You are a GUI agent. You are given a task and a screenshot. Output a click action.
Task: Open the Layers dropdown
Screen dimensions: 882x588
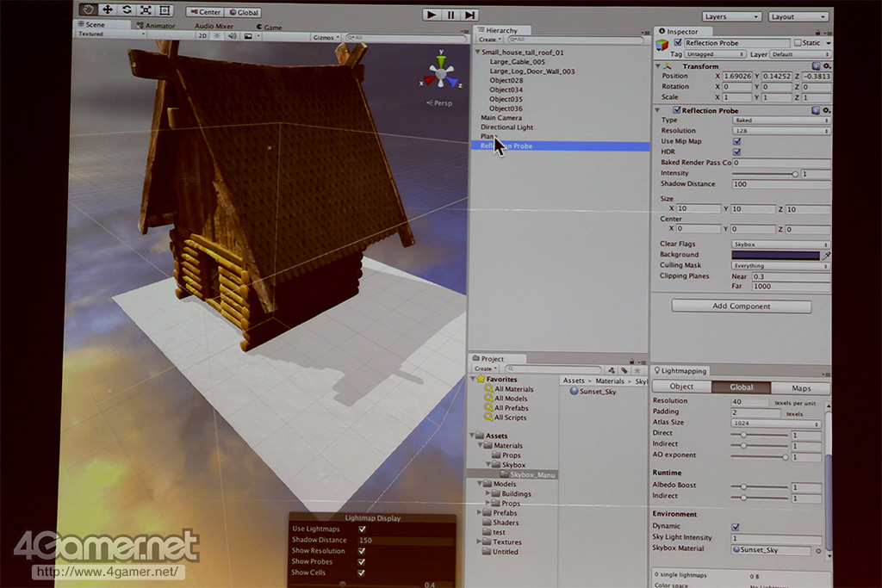(x=732, y=16)
